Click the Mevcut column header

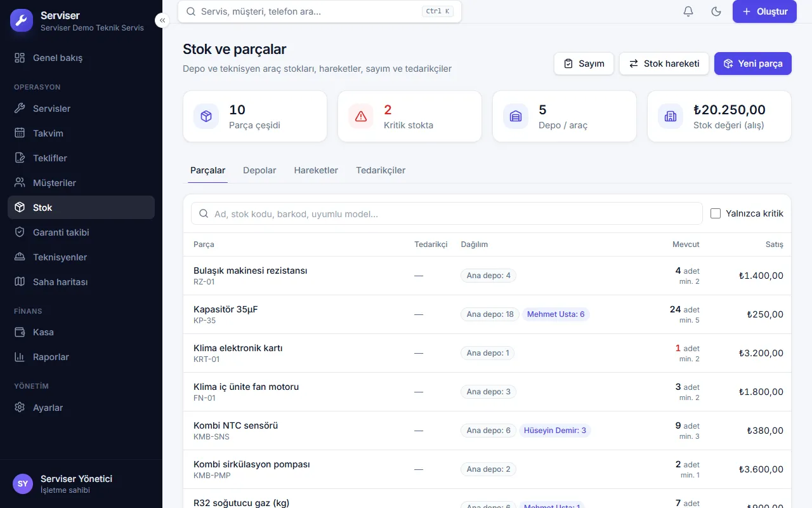click(x=686, y=244)
